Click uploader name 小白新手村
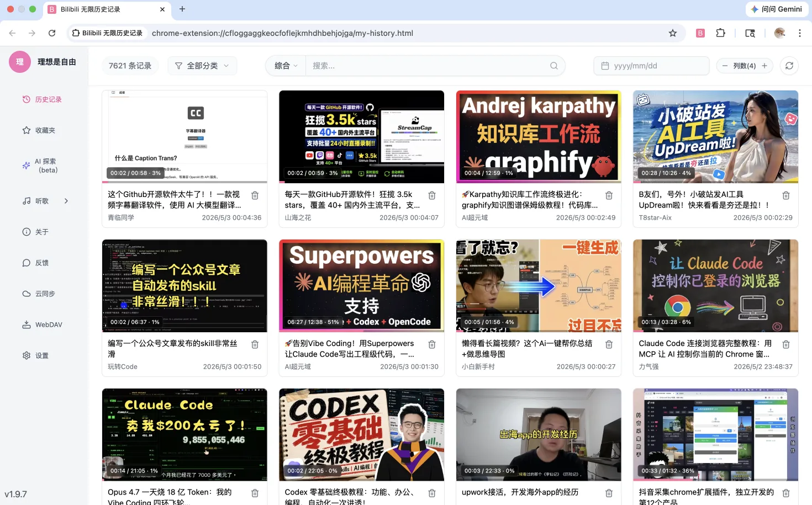The image size is (812, 505). (478, 366)
